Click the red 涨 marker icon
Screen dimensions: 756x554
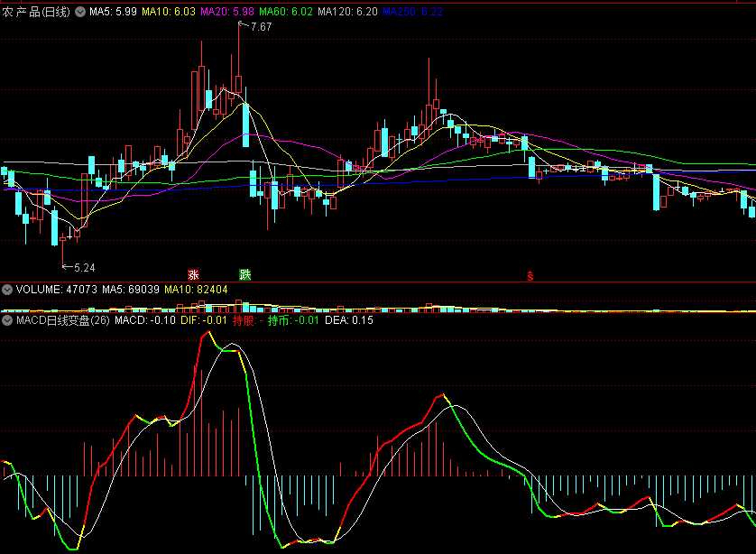tap(193, 275)
